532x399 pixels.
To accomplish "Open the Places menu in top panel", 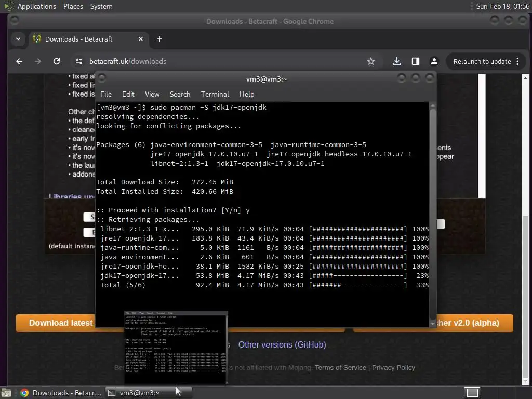I will (73, 6).
